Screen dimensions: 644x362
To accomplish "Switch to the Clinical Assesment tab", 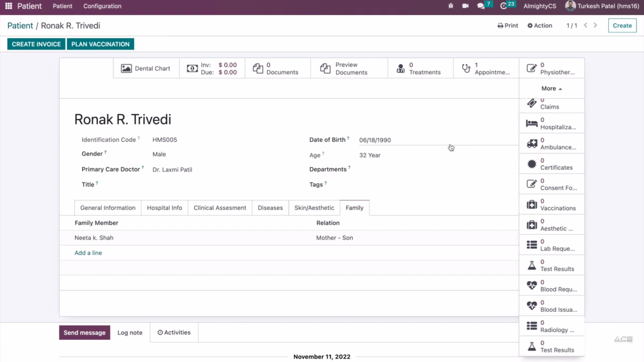I will (x=220, y=208).
